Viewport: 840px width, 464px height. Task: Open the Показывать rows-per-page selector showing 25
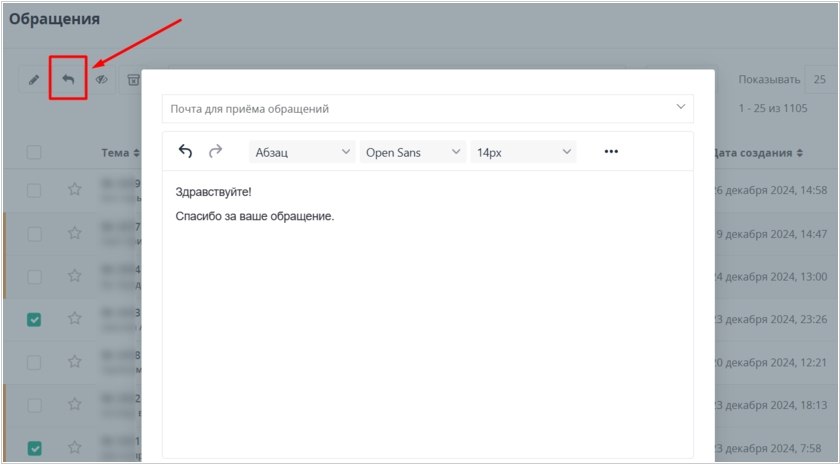pyautogui.click(x=820, y=80)
